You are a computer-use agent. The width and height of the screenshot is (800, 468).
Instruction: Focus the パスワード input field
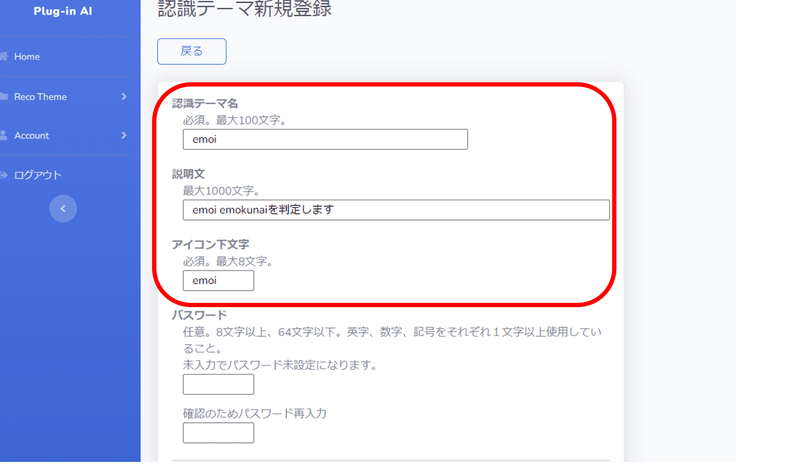(x=218, y=384)
